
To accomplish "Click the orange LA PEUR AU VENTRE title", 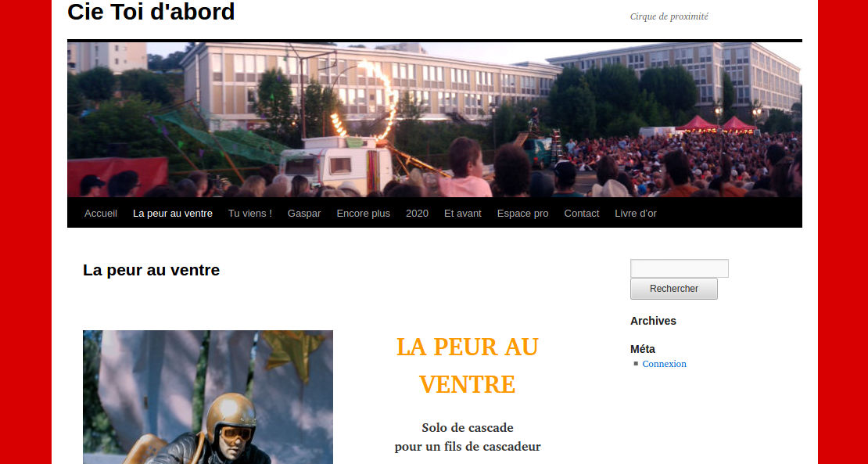I will pyautogui.click(x=467, y=365).
